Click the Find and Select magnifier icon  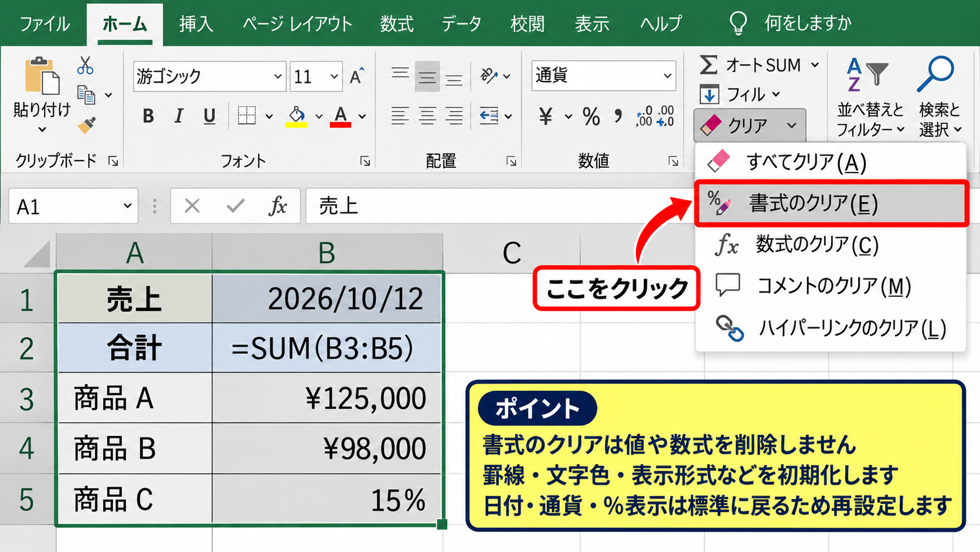tap(936, 74)
